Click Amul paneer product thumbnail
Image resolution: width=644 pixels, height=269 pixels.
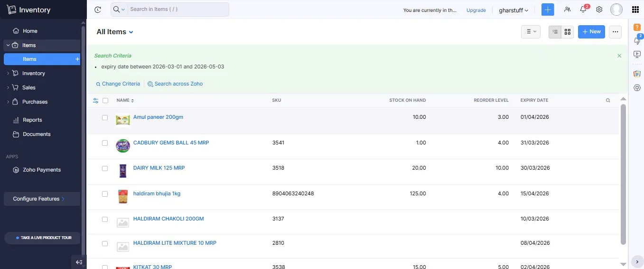pyautogui.click(x=123, y=120)
